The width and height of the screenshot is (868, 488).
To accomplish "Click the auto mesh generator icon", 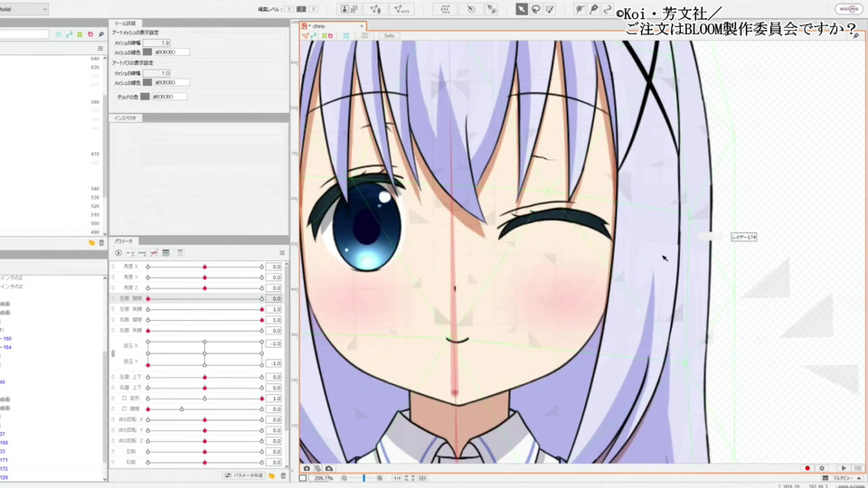I will point(401,9).
